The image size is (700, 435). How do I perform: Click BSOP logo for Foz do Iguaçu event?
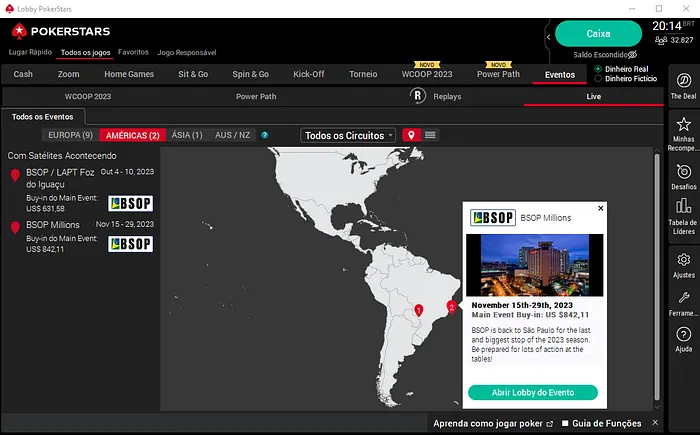[130, 204]
